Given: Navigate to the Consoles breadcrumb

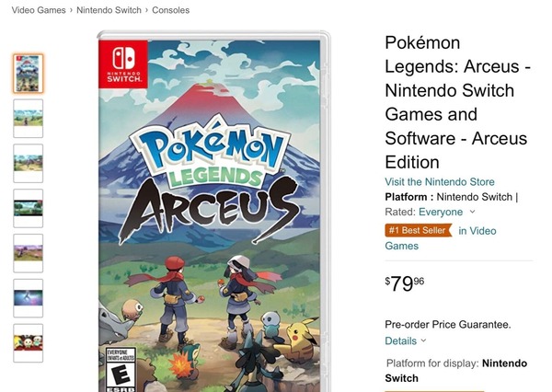Looking at the screenshot, I should pyautogui.click(x=170, y=10).
